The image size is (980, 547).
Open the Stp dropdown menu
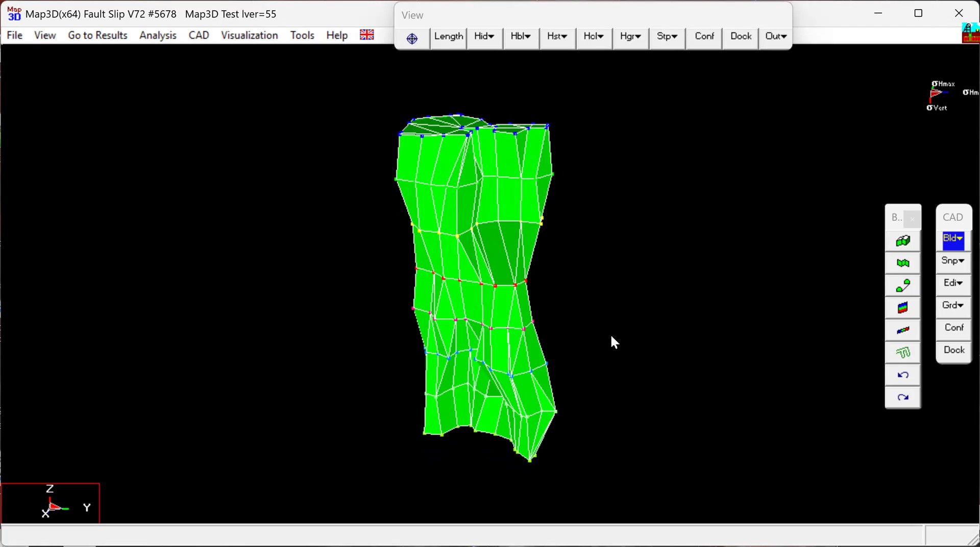point(667,37)
